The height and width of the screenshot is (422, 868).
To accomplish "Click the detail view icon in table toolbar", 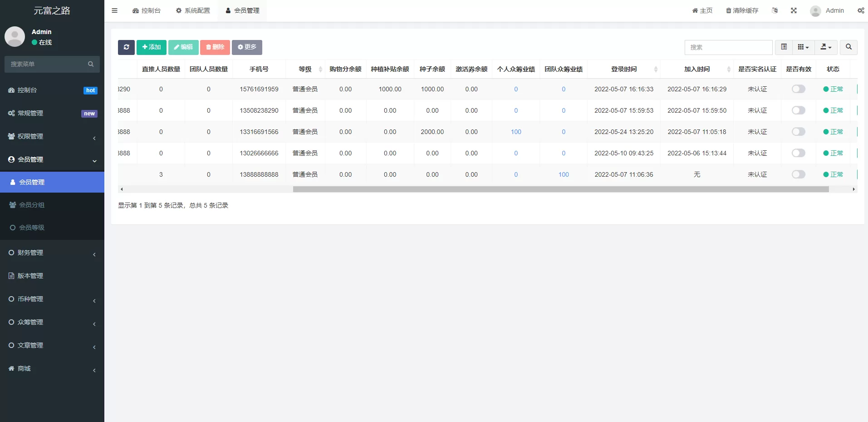I will click(x=783, y=47).
